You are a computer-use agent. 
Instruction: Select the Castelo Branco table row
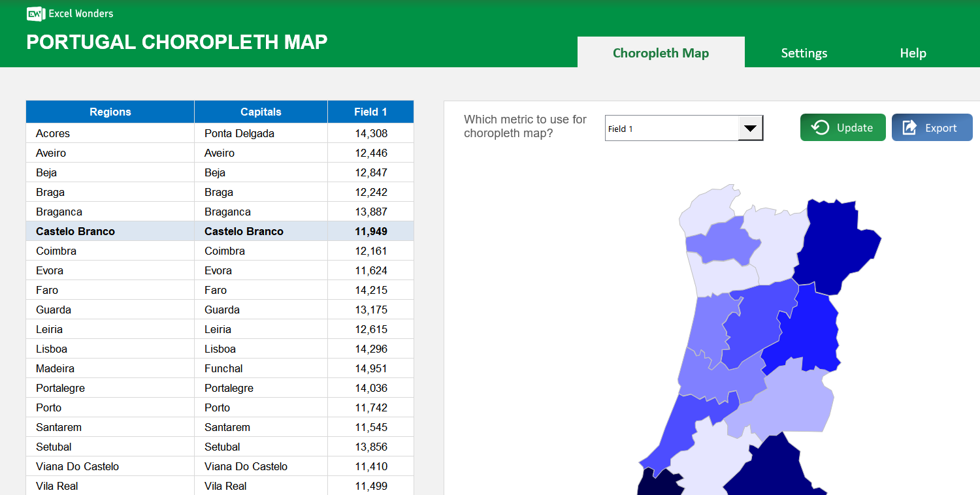pyautogui.click(x=110, y=231)
